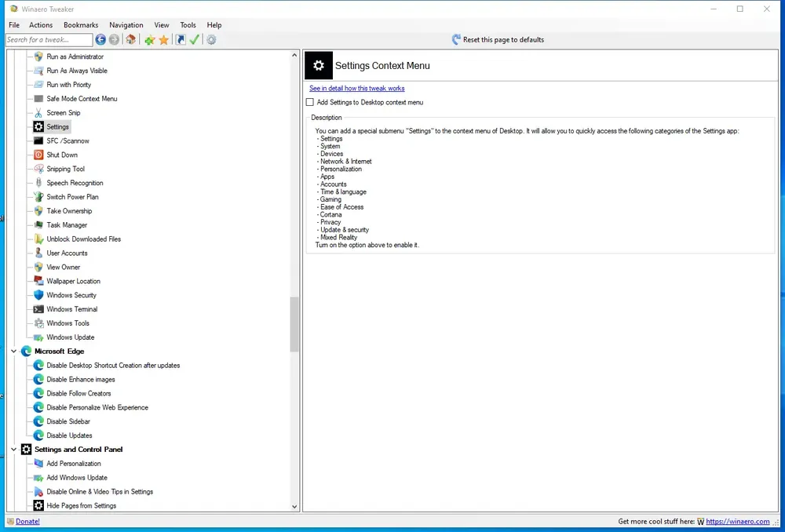785x532 pixels.
Task: Click the Shut Down red icon
Action: 38,155
